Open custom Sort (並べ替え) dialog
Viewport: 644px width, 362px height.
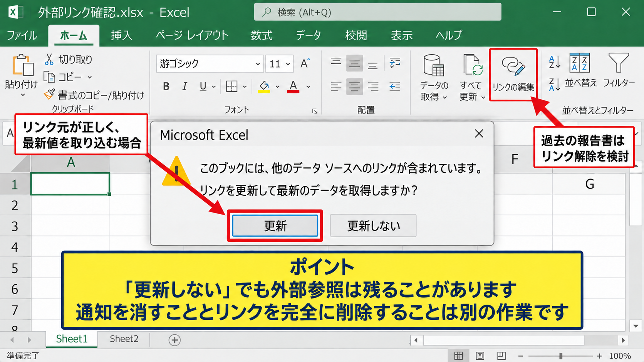[x=580, y=70]
